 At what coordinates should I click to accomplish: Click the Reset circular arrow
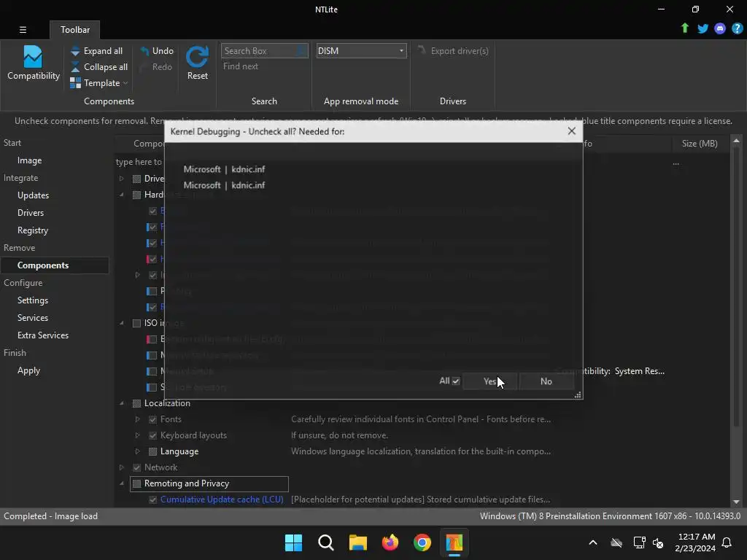tap(197, 57)
